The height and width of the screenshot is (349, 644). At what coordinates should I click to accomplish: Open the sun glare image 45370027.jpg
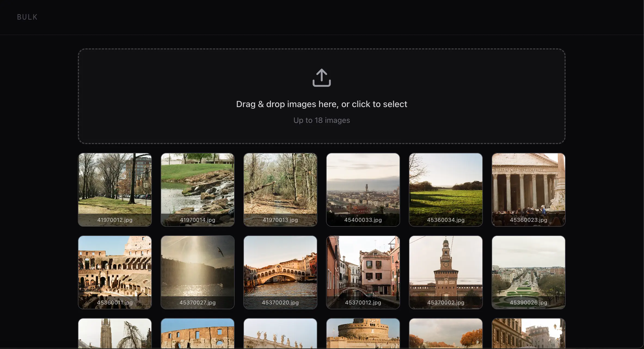(197, 272)
